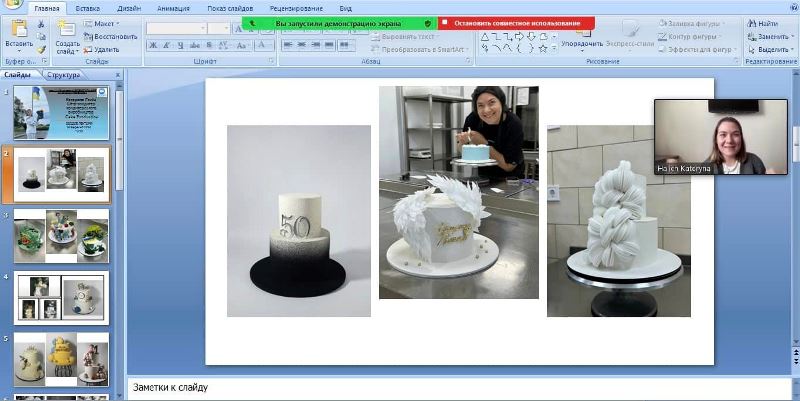Select the triangle shape

tap(485, 37)
